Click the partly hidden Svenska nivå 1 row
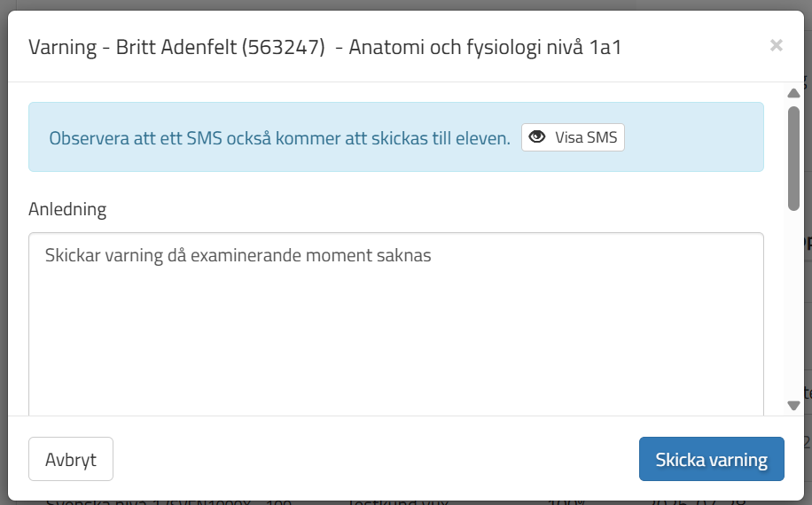Image resolution: width=812 pixels, height=505 pixels. [x=168, y=501]
